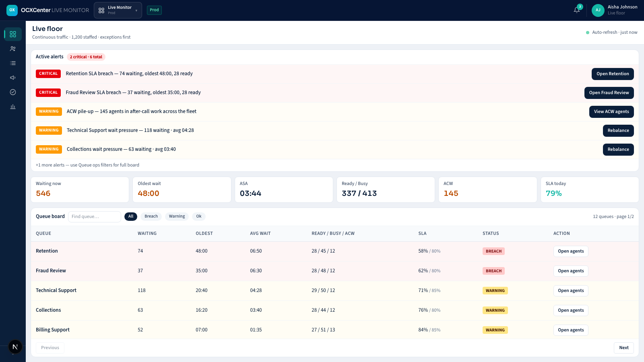Click the Billing Support queue name
Screen dimensions: 644x362
click(53, 330)
